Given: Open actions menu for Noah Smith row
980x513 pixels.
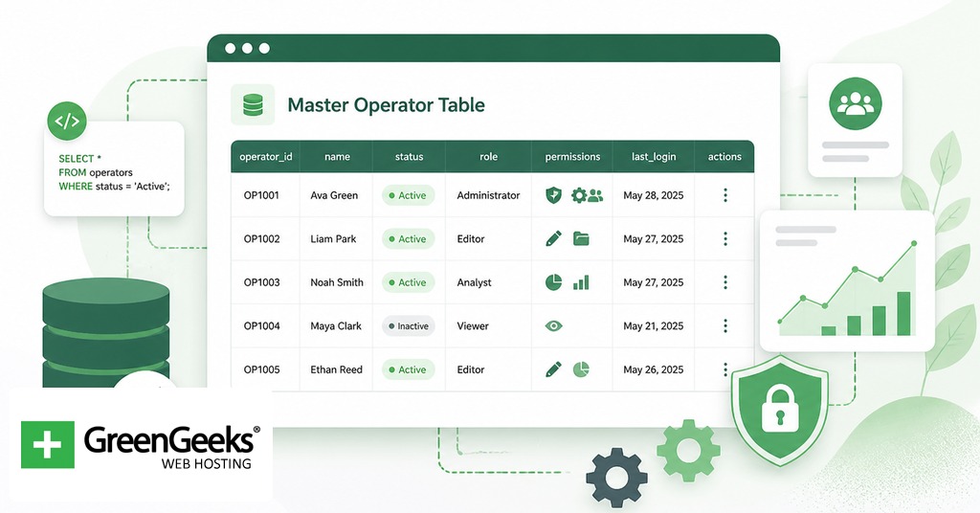Looking at the screenshot, I should pyautogui.click(x=725, y=282).
